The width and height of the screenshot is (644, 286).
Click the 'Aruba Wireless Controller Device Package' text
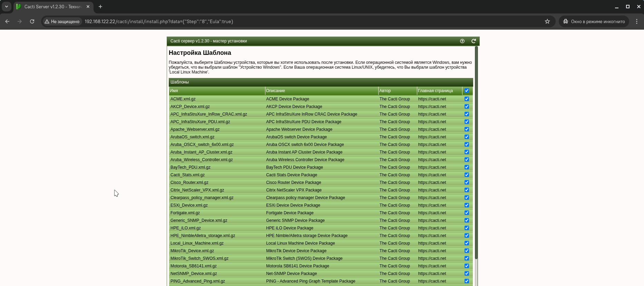pos(305,160)
